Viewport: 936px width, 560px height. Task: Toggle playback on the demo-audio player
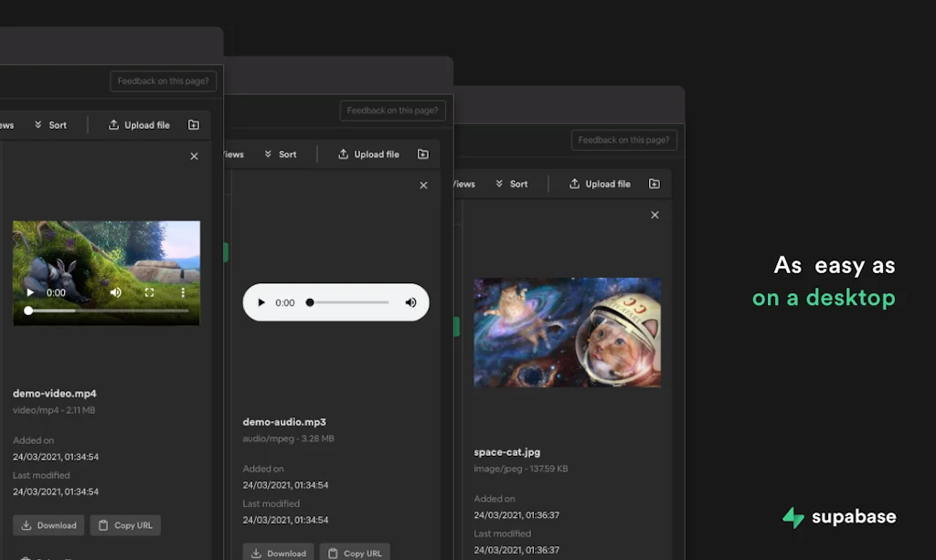pos(261,302)
